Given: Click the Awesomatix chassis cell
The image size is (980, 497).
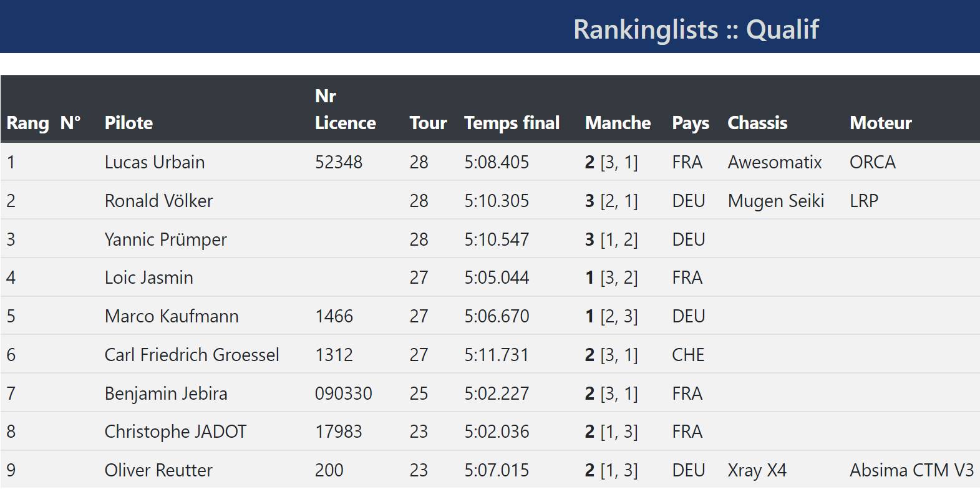Looking at the screenshot, I should [775, 162].
